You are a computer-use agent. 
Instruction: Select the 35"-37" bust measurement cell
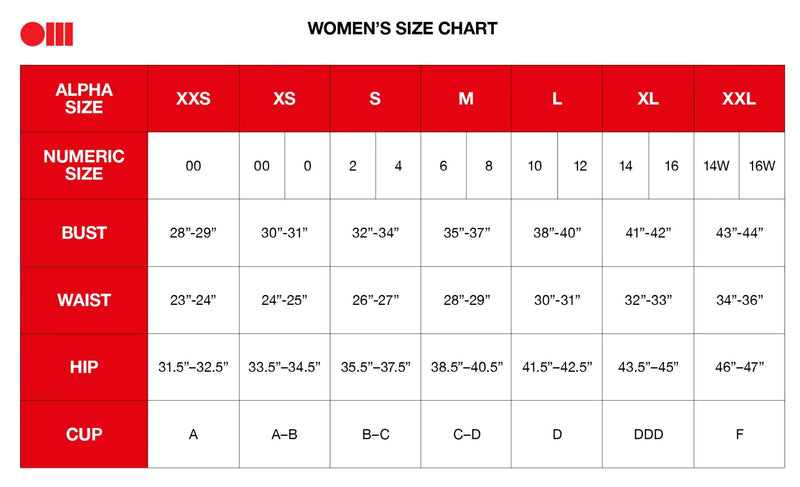click(466, 233)
